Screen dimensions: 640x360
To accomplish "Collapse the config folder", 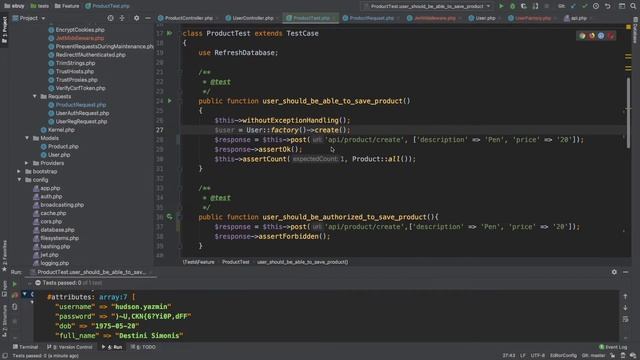I will 19,180.
